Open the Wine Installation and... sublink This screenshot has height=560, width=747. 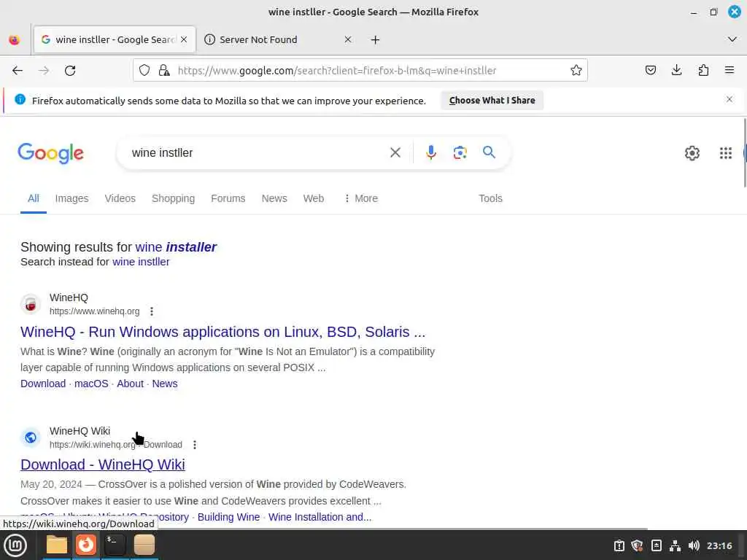coord(320,517)
